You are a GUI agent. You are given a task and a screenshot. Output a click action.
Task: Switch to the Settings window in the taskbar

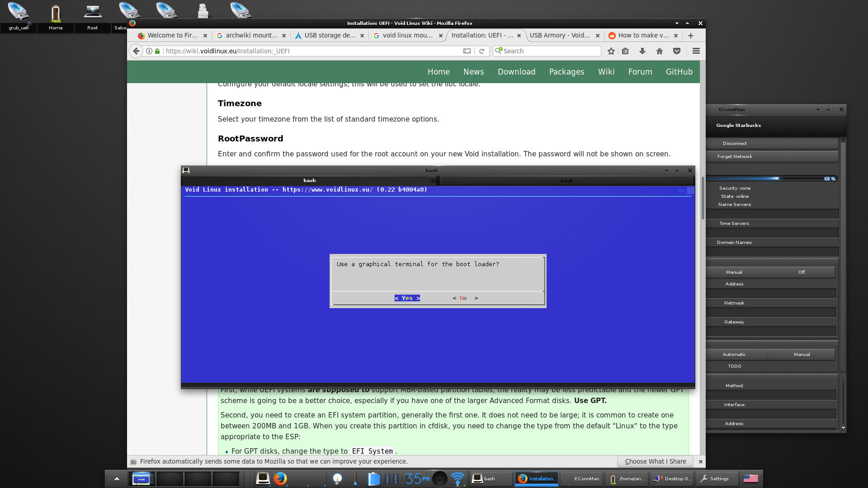click(717, 479)
